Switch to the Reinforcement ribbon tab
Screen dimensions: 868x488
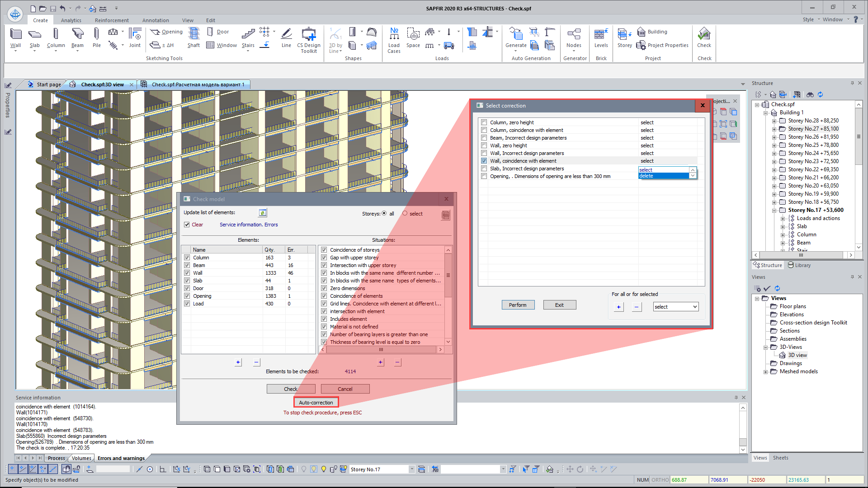click(x=112, y=20)
